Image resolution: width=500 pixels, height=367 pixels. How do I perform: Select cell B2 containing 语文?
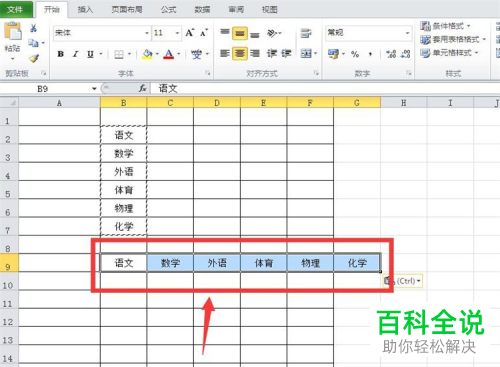point(123,135)
